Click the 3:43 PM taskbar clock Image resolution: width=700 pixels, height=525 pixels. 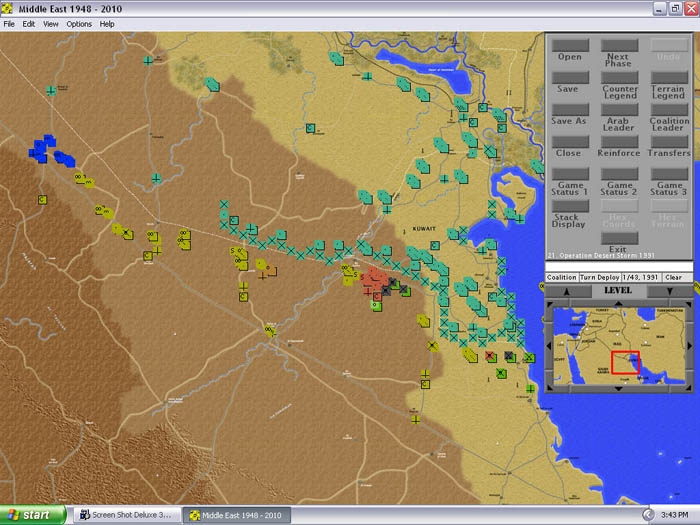[674, 515]
